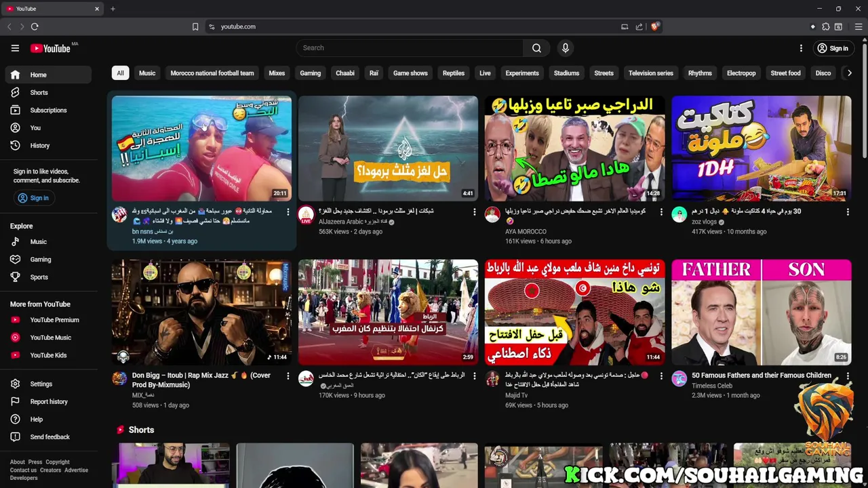Image resolution: width=868 pixels, height=488 pixels.
Task: Open Settings in the sidebar
Action: pyautogui.click(x=48, y=384)
